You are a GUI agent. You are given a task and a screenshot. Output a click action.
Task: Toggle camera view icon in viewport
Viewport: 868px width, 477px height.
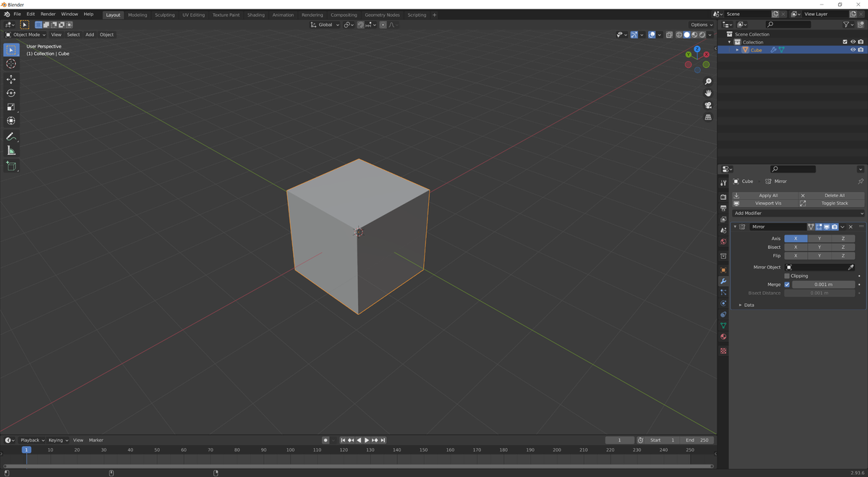[x=708, y=105]
